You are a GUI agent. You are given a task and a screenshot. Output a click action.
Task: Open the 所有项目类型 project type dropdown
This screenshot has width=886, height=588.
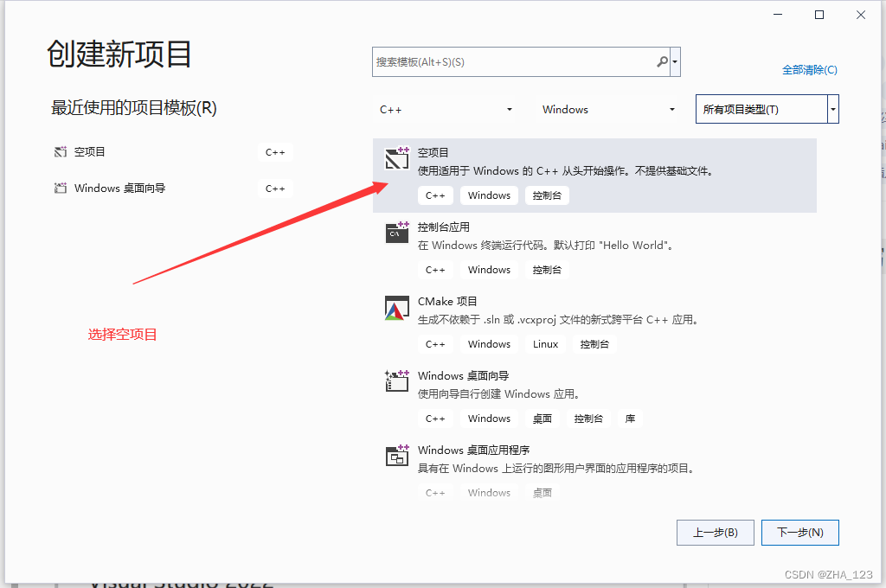pyautogui.click(x=767, y=109)
